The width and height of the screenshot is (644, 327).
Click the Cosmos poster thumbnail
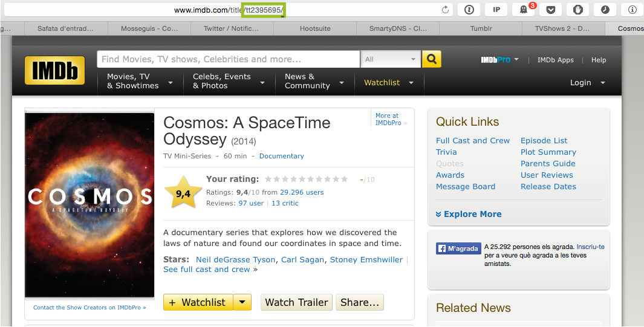[89, 205]
